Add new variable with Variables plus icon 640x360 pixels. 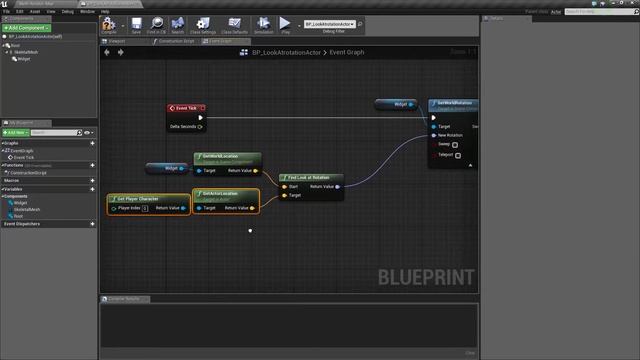coord(92,189)
